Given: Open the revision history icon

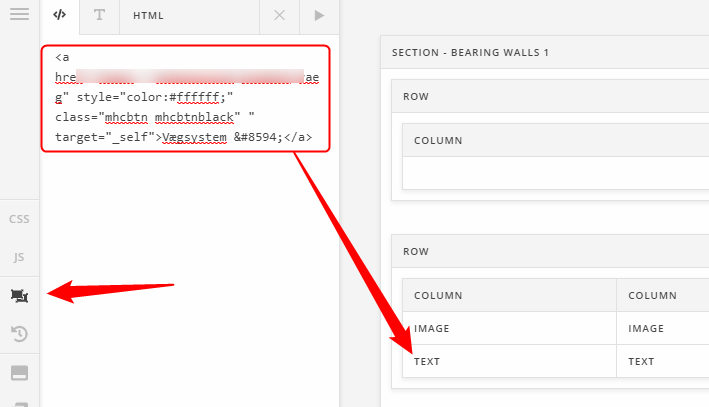Looking at the screenshot, I should tap(19, 334).
